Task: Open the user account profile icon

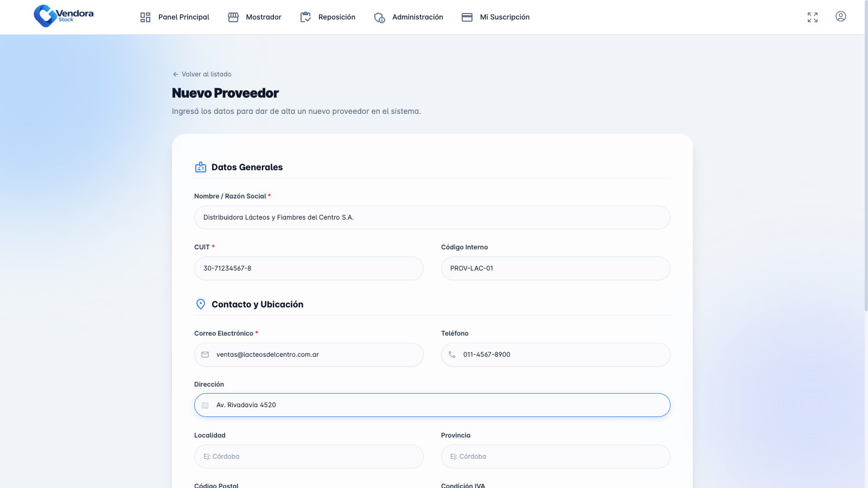Action: 841,16
